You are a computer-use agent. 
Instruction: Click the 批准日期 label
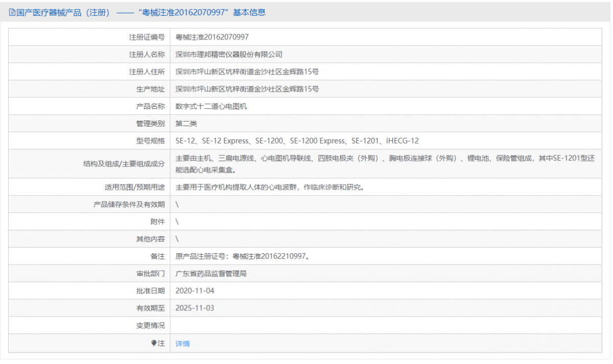[150, 291]
